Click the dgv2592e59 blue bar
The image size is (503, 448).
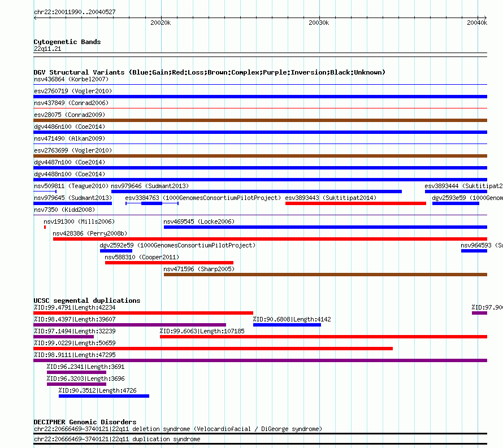coord(116,251)
